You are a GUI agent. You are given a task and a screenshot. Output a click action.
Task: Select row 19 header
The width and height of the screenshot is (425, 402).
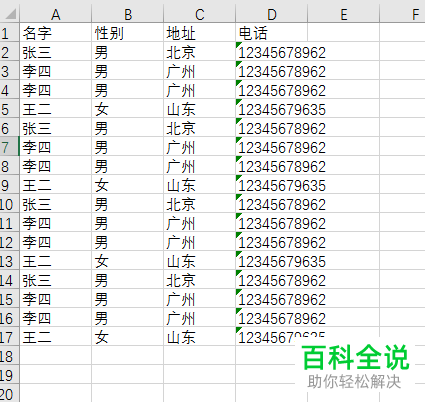pos(9,375)
